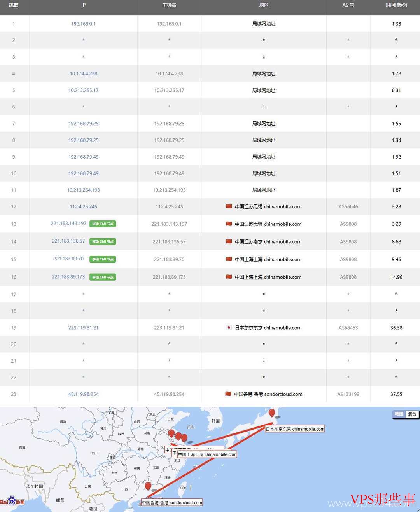The width and height of the screenshot is (420, 512).
Task: Click region text 中国江苏南京 chinamobile.com
Action: (268, 242)
